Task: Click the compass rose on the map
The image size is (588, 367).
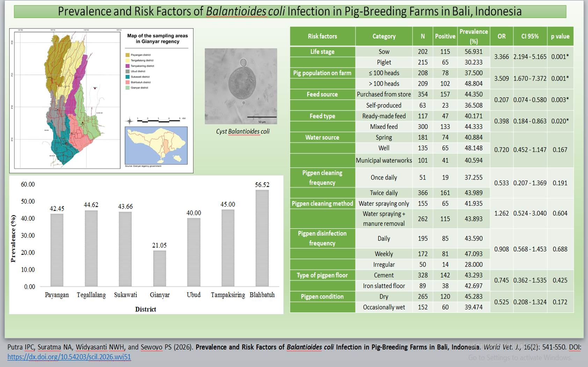Action: pyautogui.click(x=129, y=121)
